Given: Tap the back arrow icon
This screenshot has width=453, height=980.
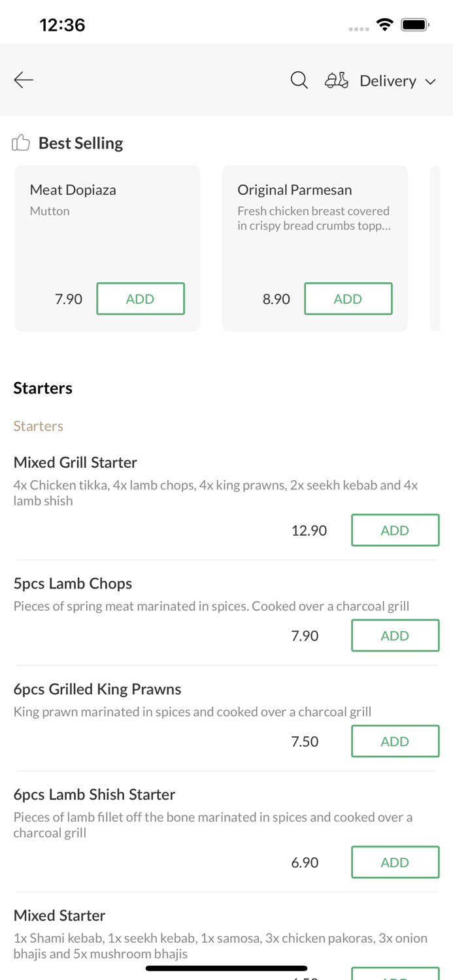Looking at the screenshot, I should 24,80.
